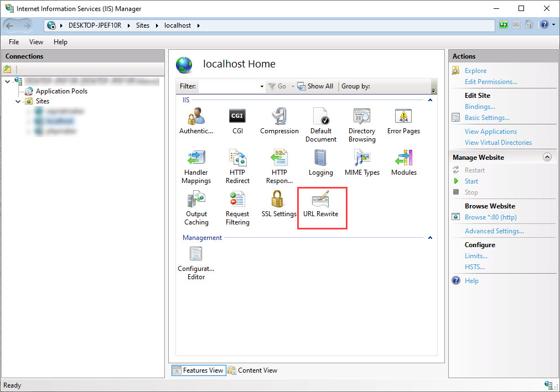Collapse the Sites tree node
The height and width of the screenshot is (392, 560).
click(18, 102)
